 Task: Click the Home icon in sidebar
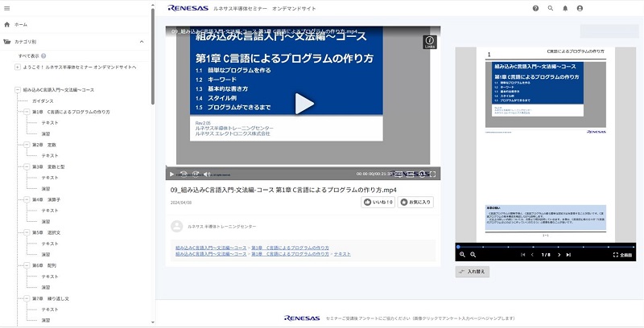[x=6, y=25]
